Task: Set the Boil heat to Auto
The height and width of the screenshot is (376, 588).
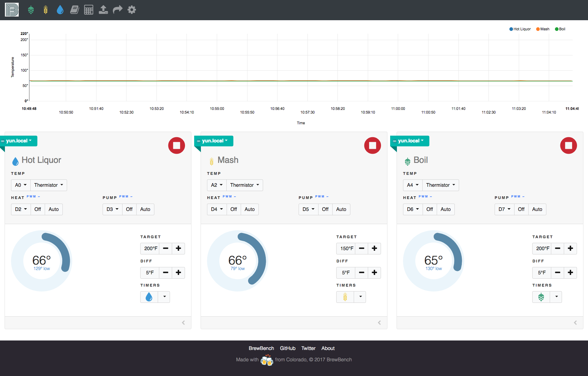Action: point(446,209)
